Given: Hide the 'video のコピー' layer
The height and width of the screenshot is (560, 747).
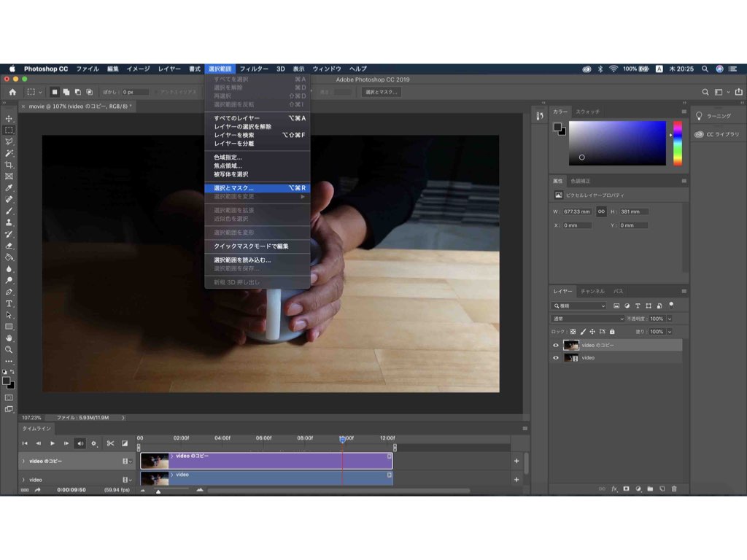Looking at the screenshot, I should (x=555, y=345).
